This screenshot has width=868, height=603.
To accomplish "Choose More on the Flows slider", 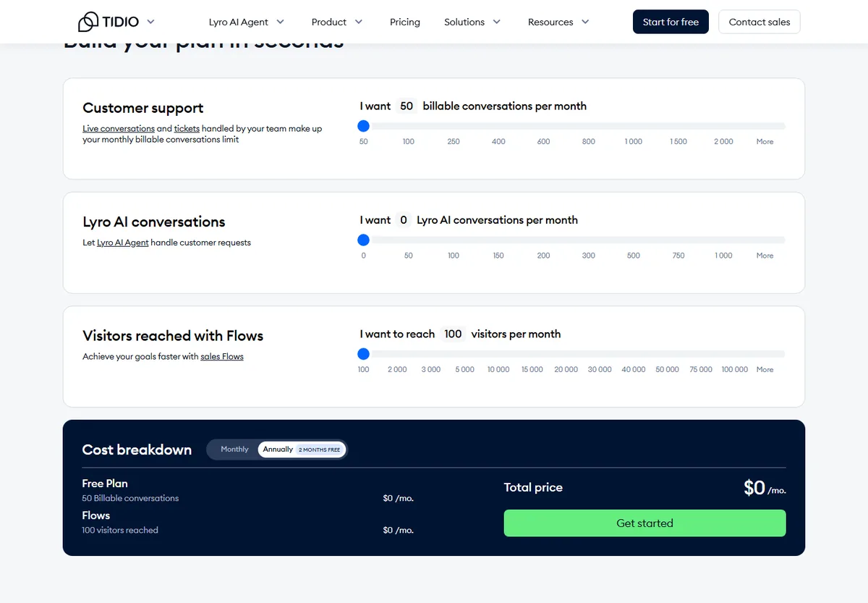I will point(765,369).
